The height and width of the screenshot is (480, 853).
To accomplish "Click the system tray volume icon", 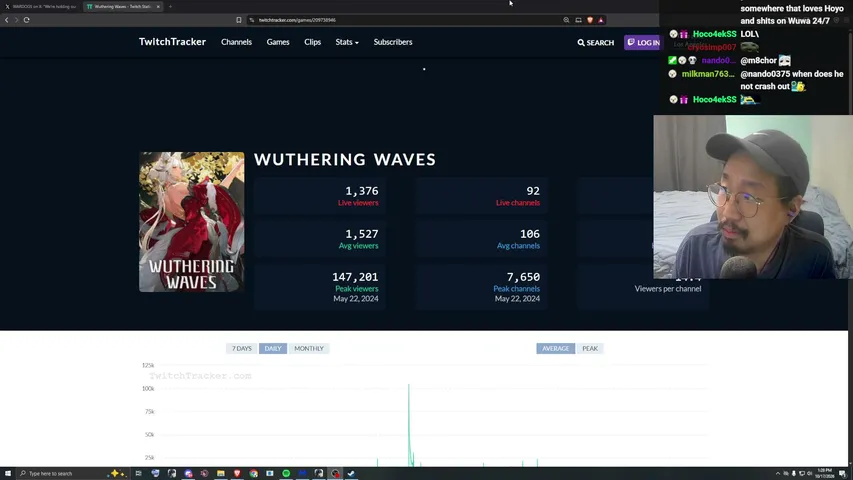I will [809, 473].
